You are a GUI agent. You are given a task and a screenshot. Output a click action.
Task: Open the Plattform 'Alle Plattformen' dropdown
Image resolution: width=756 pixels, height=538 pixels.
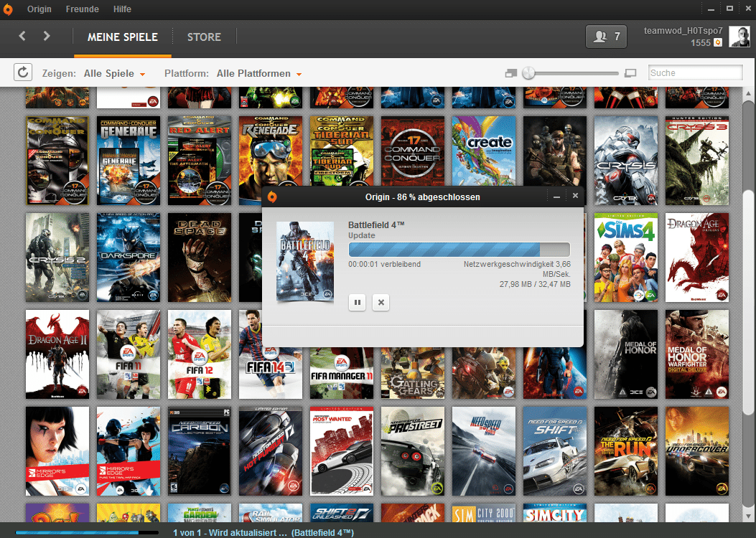point(258,74)
